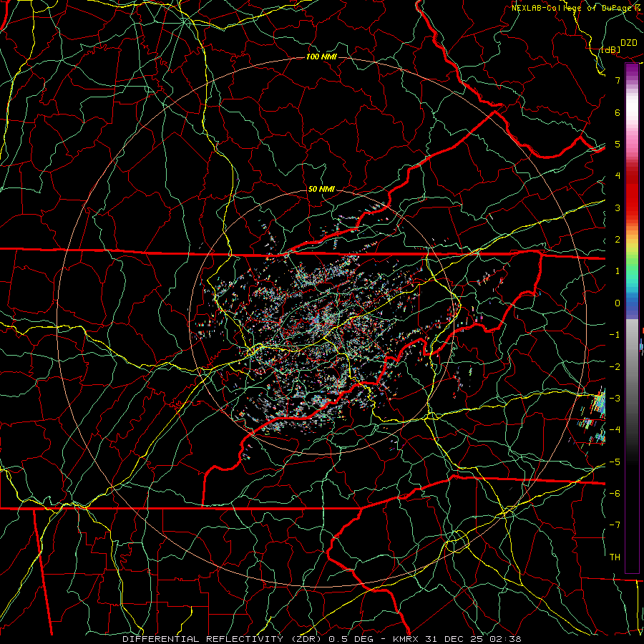Click the "-2" value on the ZDR scale
644x644 pixels.
tap(615, 366)
